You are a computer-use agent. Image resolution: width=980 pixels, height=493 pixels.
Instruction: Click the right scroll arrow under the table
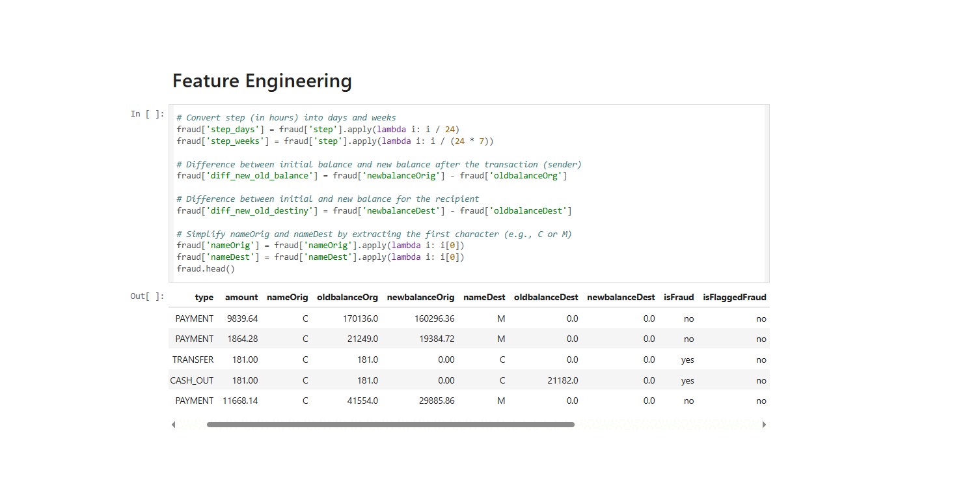click(764, 425)
